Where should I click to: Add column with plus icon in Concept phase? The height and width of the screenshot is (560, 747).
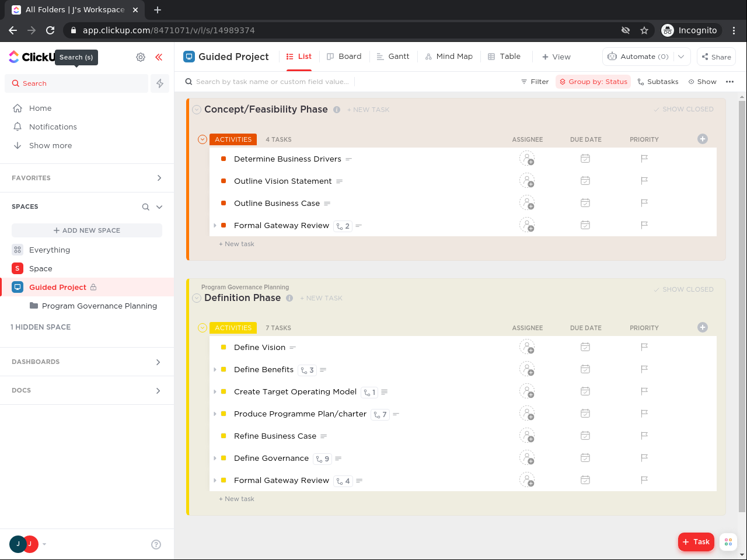(703, 139)
